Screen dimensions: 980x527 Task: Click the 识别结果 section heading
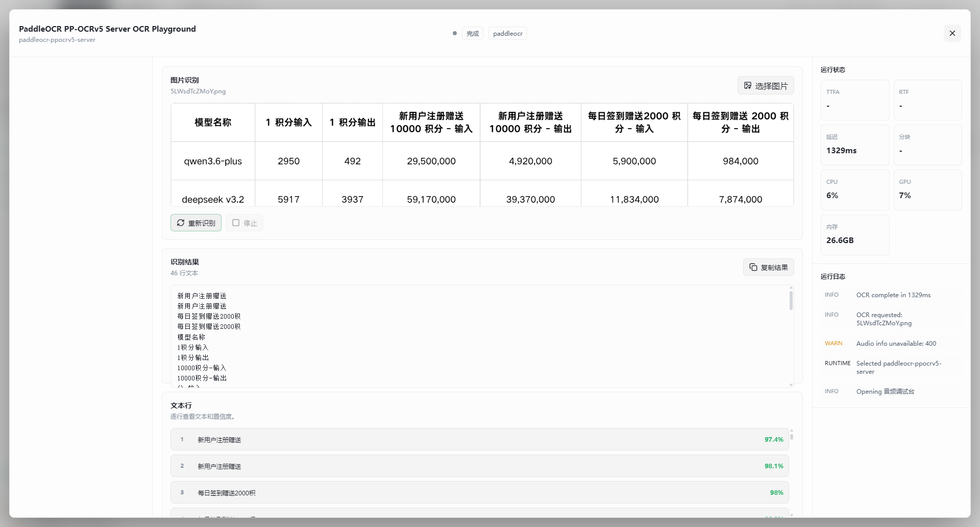tap(185, 262)
